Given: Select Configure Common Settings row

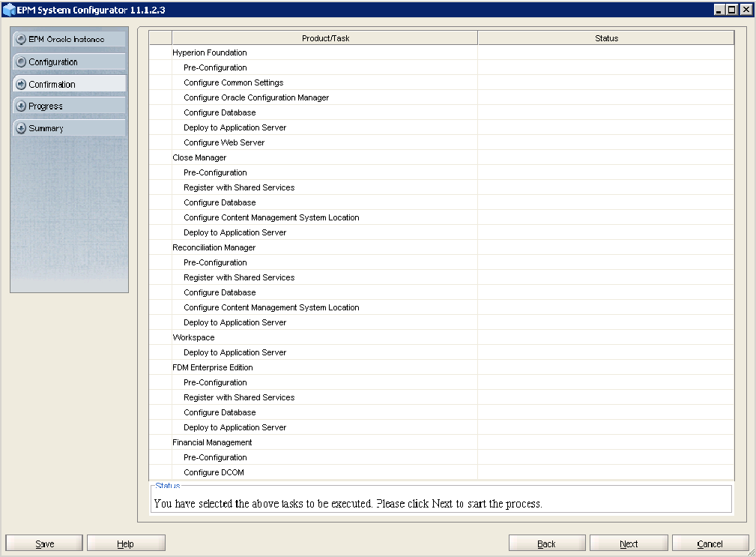Looking at the screenshot, I should tap(441, 82).
